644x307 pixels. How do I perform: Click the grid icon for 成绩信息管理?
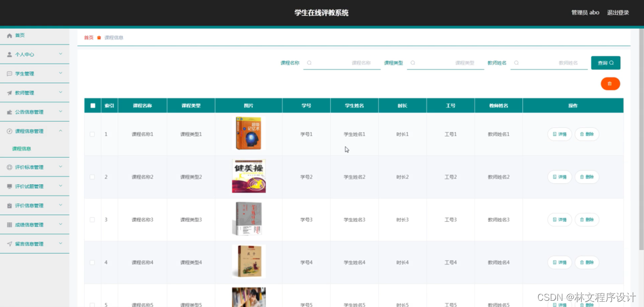pyautogui.click(x=9, y=225)
